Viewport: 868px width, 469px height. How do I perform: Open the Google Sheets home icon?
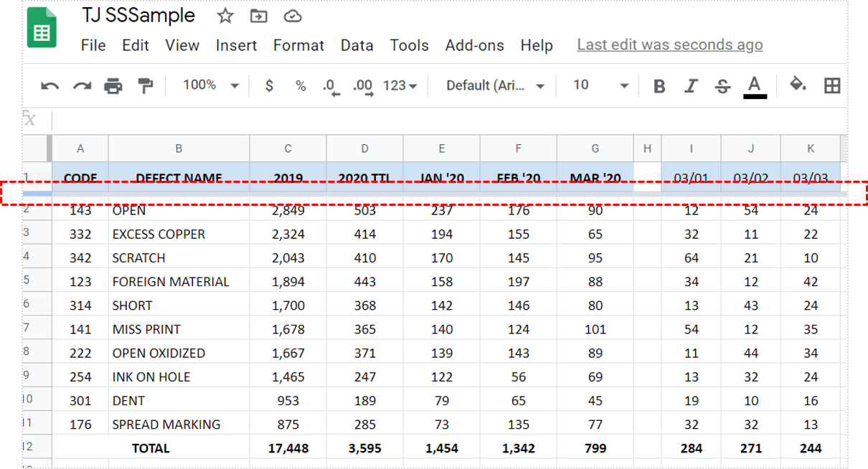(x=42, y=28)
